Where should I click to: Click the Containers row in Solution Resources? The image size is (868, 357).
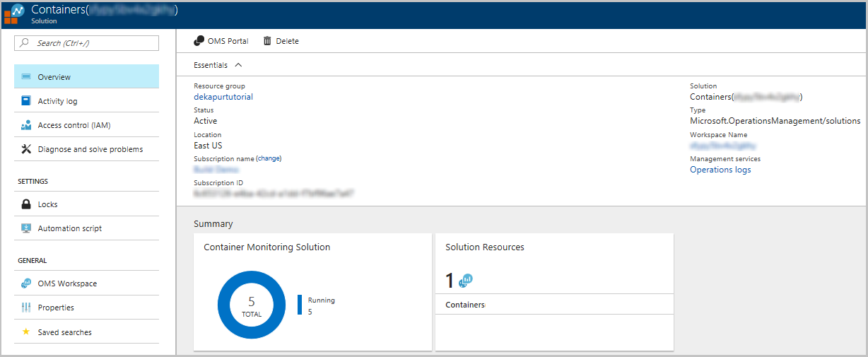click(554, 305)
